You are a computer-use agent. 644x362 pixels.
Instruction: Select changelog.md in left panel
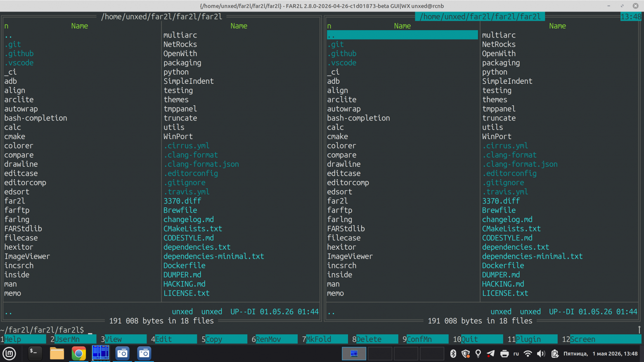189,220
